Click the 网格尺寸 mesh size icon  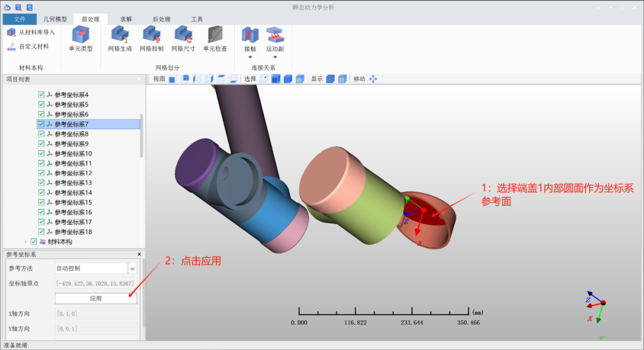point(183,35)
